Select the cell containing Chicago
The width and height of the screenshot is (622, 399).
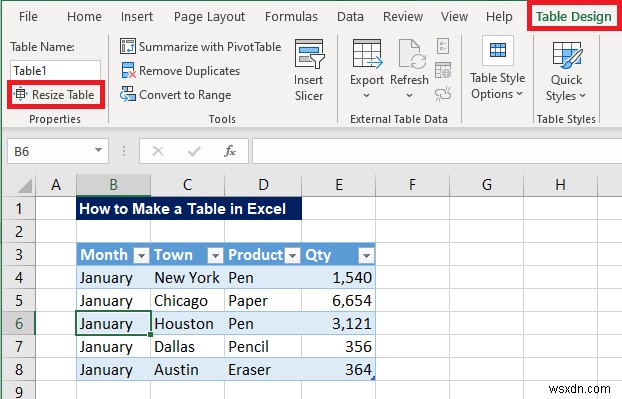[187, 301]
